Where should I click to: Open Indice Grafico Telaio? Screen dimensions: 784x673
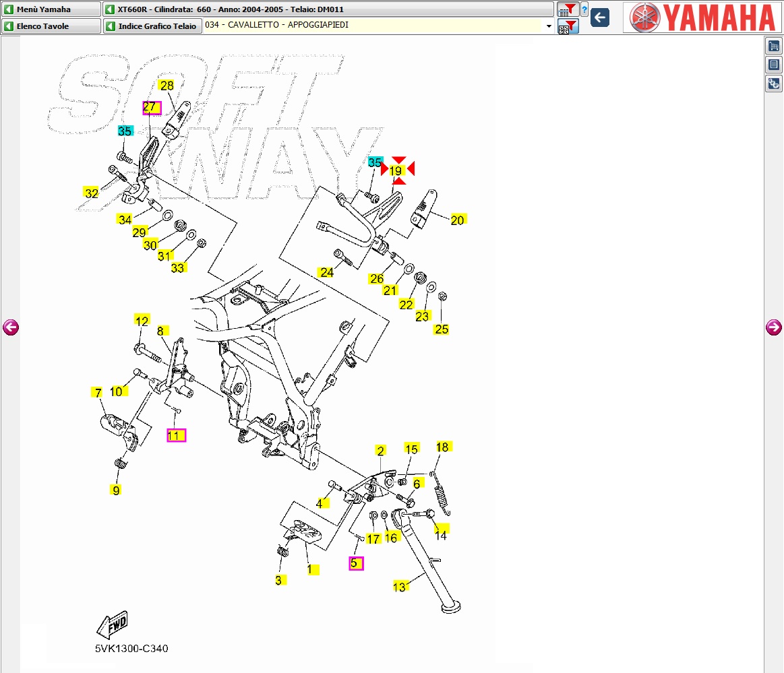click(x=152, y=26)
